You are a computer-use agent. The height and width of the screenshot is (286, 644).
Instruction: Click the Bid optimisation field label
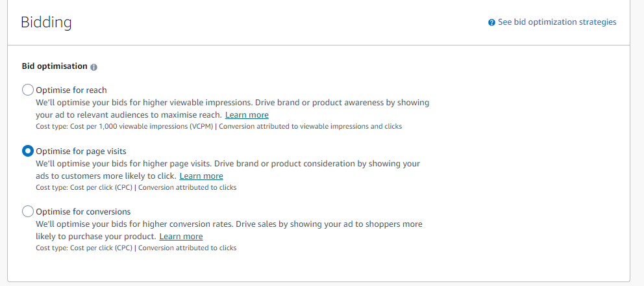click(x=55, y=66)
